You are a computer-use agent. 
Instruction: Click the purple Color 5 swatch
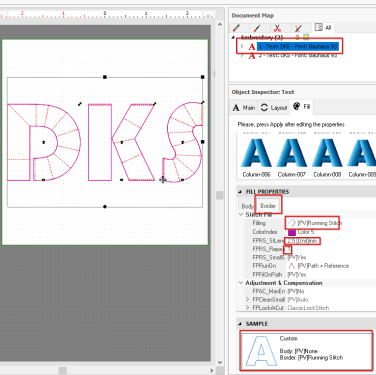click(x=292, y=232)
